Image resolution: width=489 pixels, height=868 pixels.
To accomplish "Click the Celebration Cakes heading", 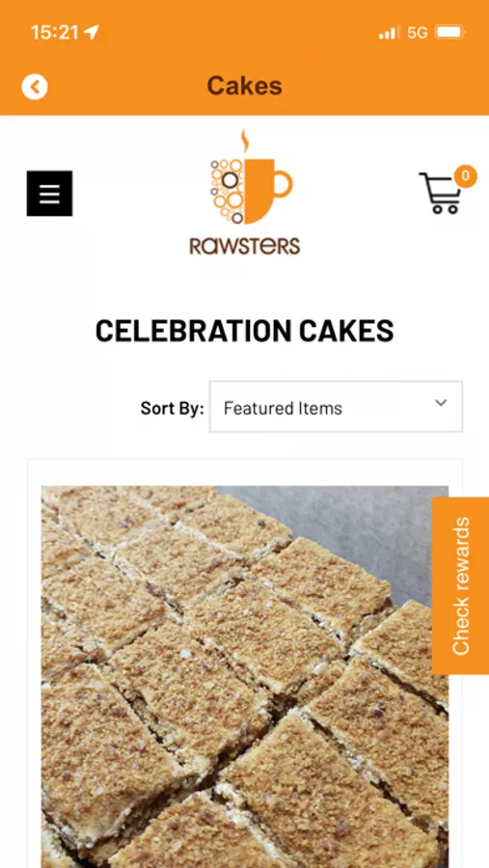I will tap(244, 331).
